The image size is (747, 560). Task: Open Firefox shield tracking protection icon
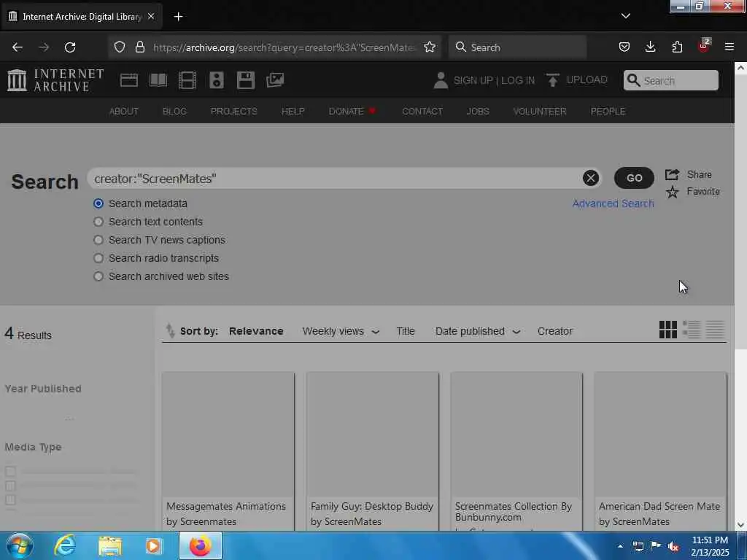click(120, 47)
